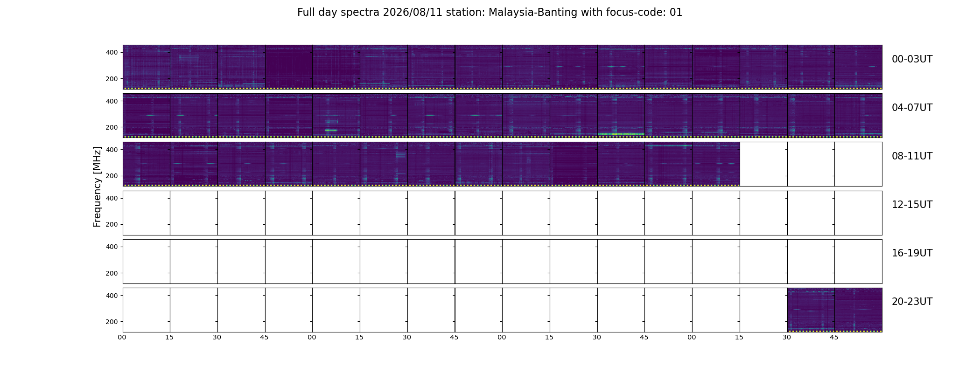Click the short bright green burst in the 04-07UT row
Screen dimensions: 980x373
click(x=331, y=130)
